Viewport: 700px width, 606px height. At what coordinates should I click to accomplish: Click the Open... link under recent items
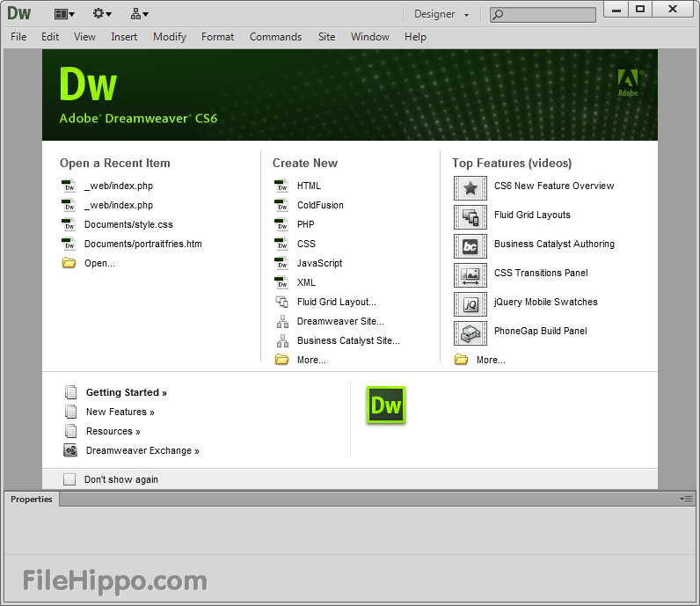[99, 264]
